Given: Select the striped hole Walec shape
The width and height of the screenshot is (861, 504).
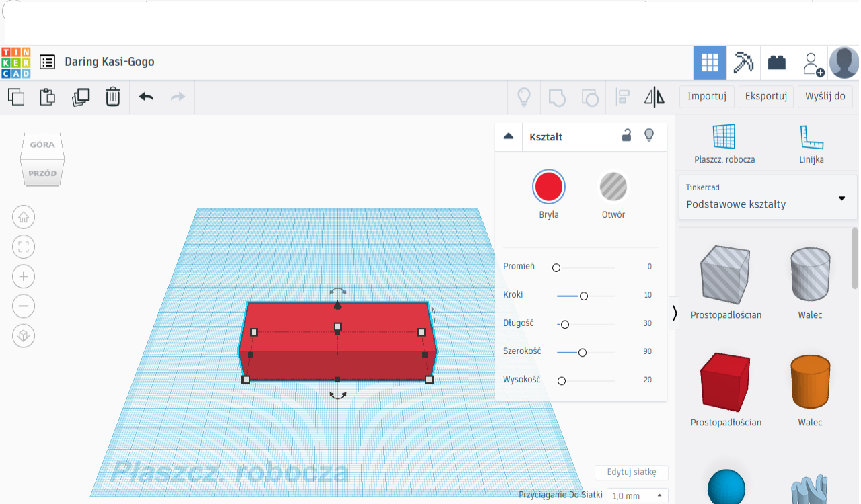Looking at the screenshot, I should [810, 274].
